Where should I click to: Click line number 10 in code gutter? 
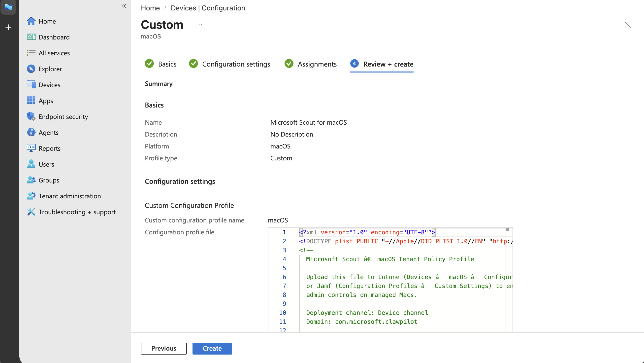(283, 313)
